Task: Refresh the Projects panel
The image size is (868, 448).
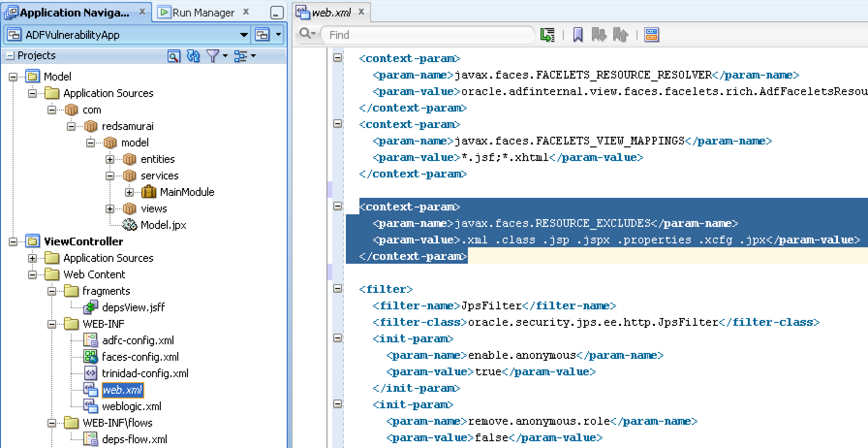Action: click(x=193, y=56)
